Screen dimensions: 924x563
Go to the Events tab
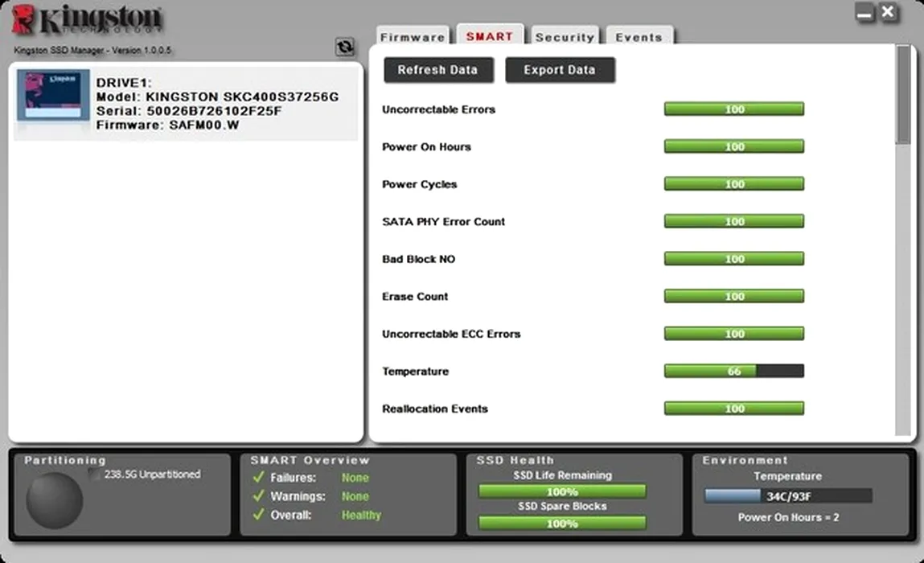(639, 37)
